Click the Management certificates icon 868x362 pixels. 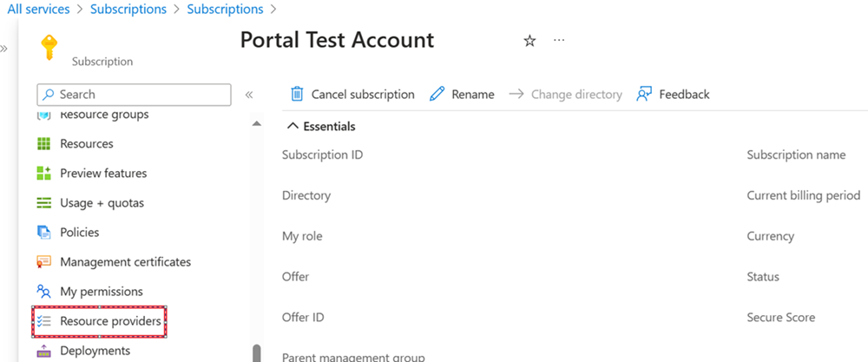(43, 262)
